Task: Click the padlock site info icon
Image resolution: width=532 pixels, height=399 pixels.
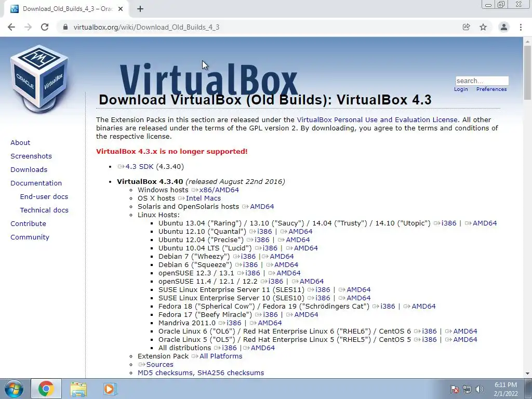Action: pyautogui.click(x=65, y=27)
